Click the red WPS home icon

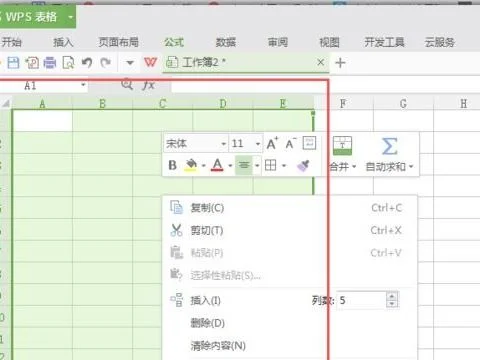pyautogui.click(x=150, y=62)
